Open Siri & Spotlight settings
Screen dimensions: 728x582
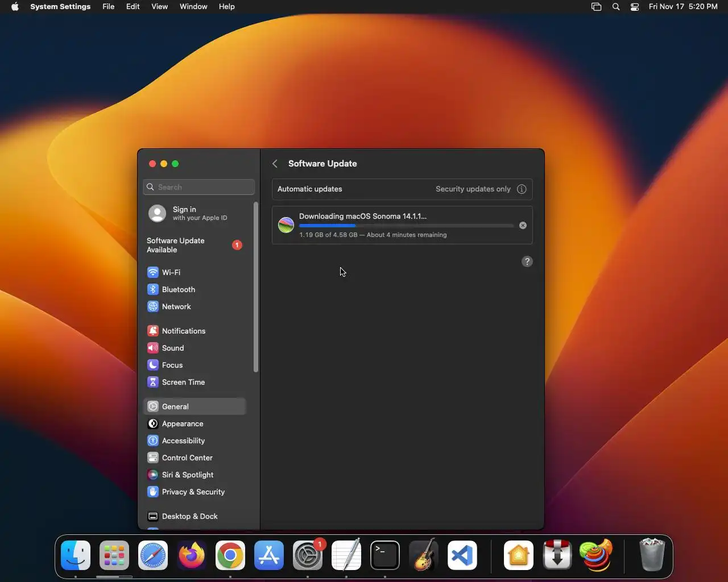coord(194,475)
